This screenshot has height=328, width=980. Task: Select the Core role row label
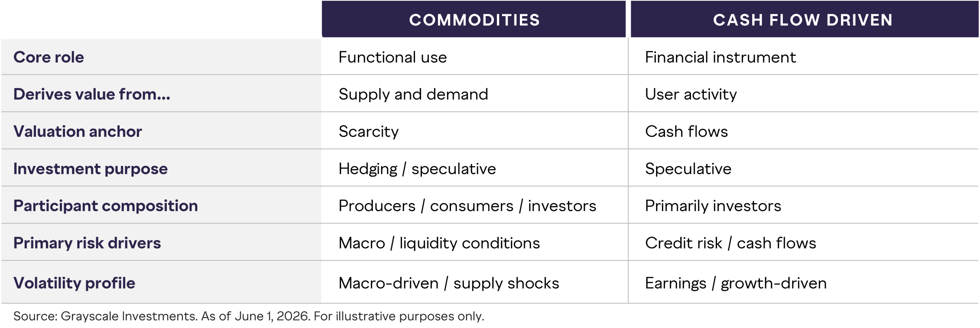49,57
